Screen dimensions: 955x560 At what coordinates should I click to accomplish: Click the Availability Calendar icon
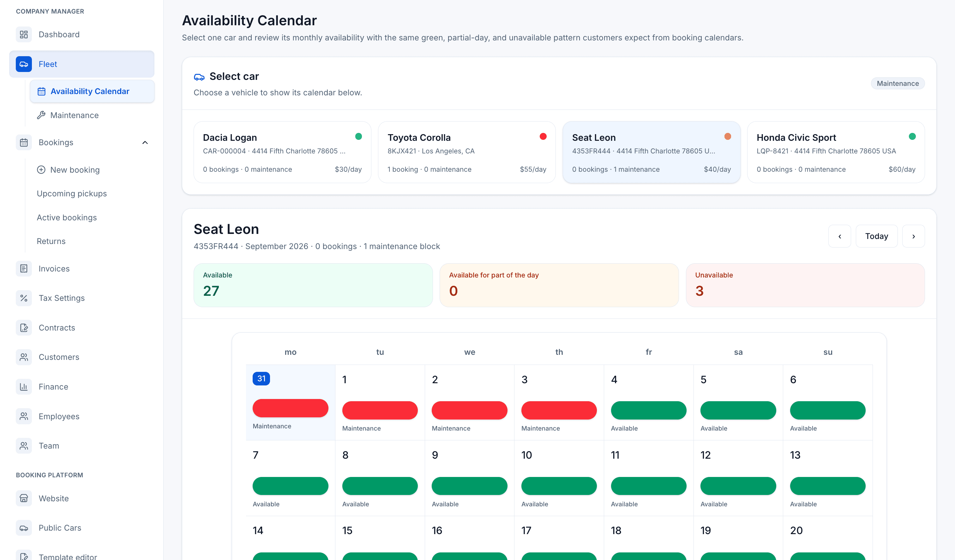point(41,91)
